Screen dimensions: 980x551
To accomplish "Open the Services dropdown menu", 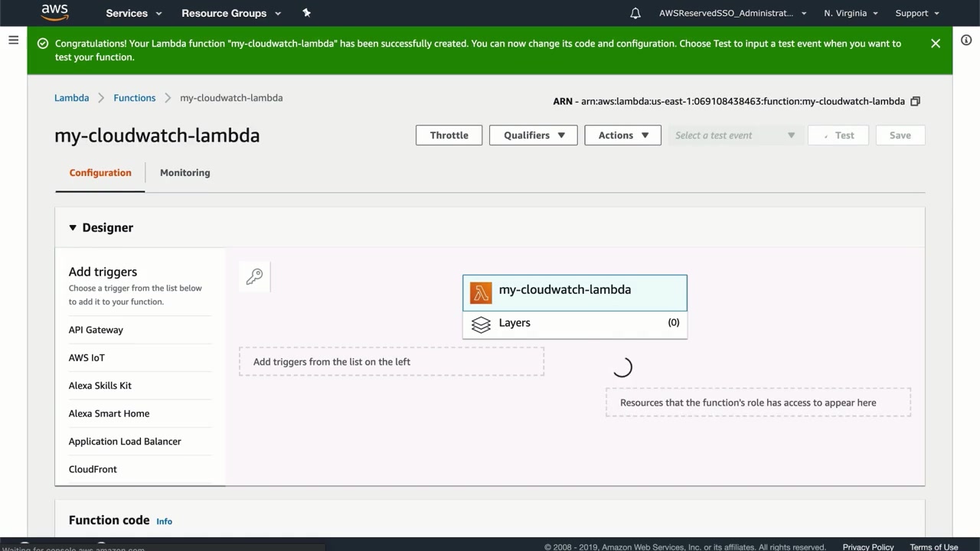I will 134,13.
